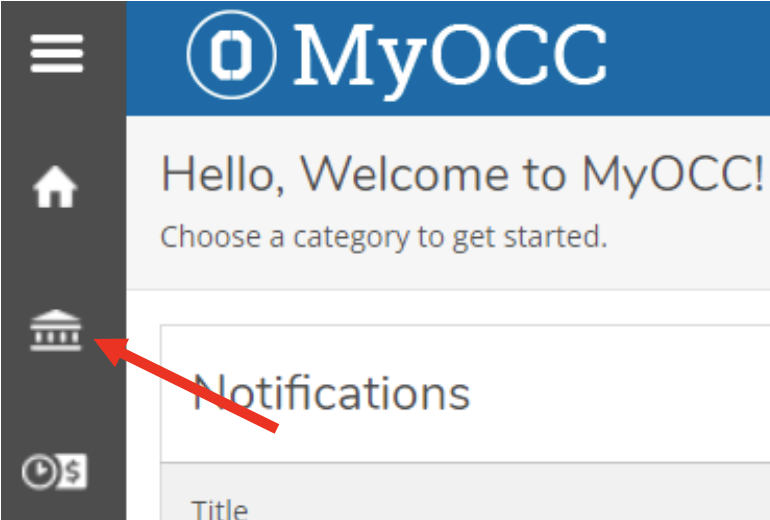Click the MyOCC title text in header
Viewport: 770px width, 520px height.
point(450,56)
